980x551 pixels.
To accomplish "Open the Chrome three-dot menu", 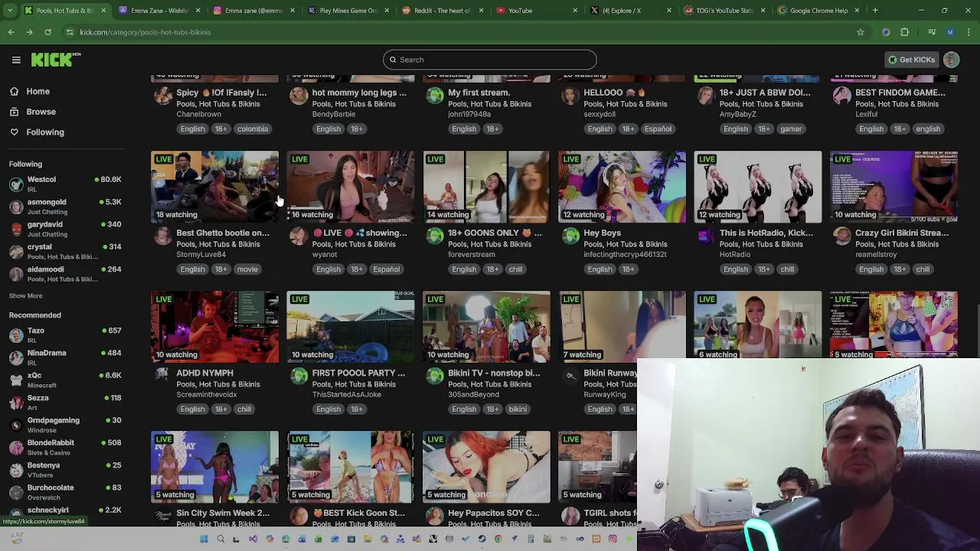I will [969, 32].
